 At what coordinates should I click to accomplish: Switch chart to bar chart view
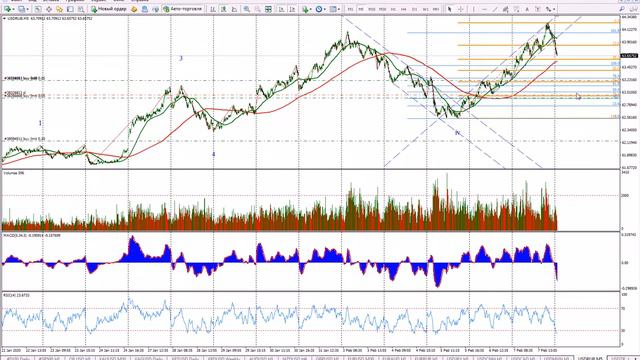[213, 9]
